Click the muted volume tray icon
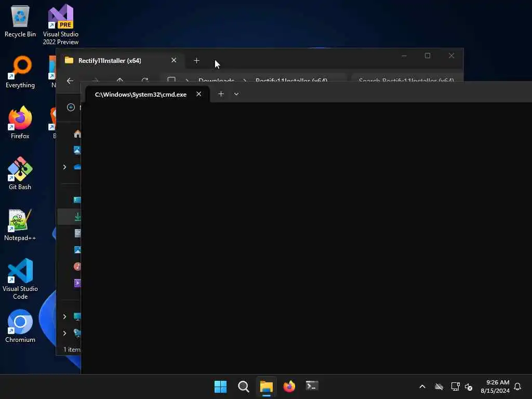 tap(469, 387)
